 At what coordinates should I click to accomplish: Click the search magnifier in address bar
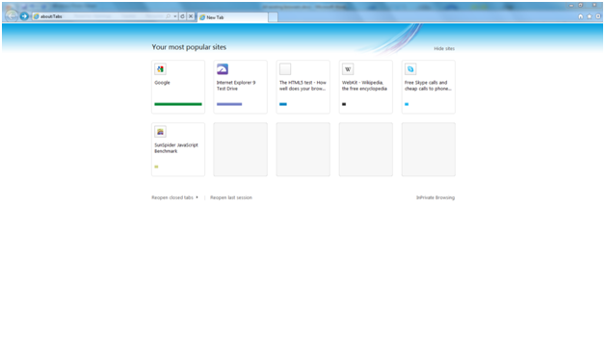pos(169,16)
